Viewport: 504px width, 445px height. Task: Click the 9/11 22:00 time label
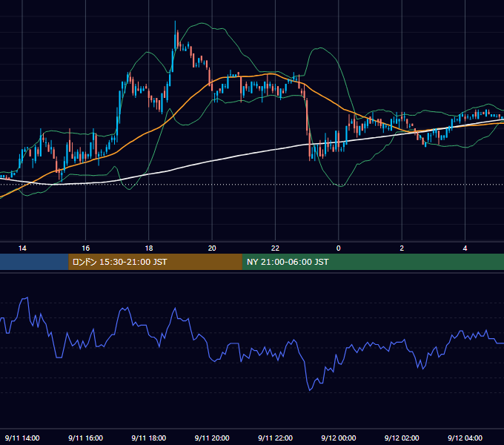[x=275, y=438]
